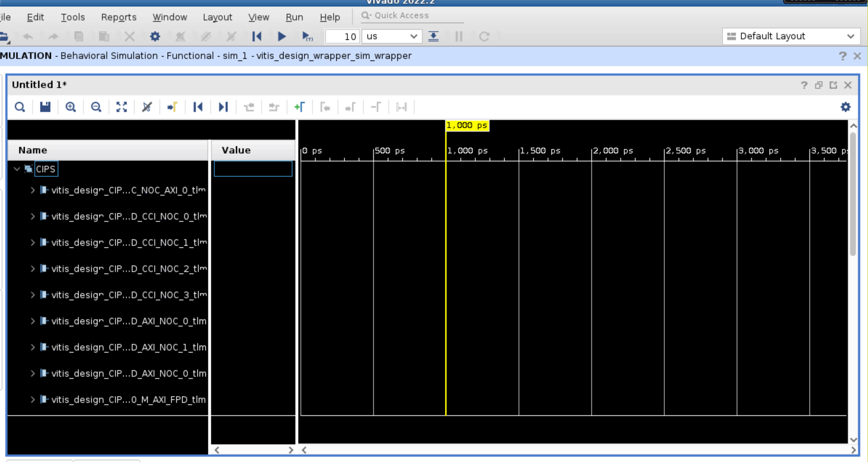Save the waveform configuration
Screen dimensions: 868x462
[x=45, y=107]
